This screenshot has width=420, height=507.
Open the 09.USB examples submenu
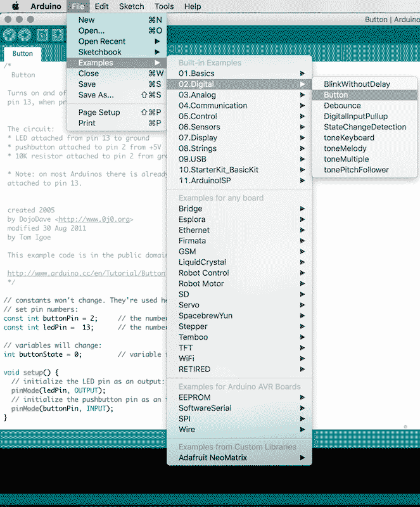point(239,159)
